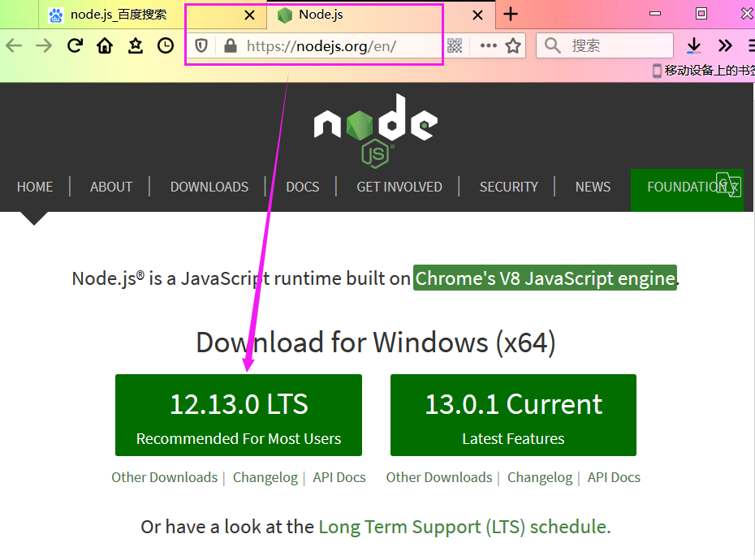Click the translate icon over the FOUNDATION item

(x=728, y=184)
